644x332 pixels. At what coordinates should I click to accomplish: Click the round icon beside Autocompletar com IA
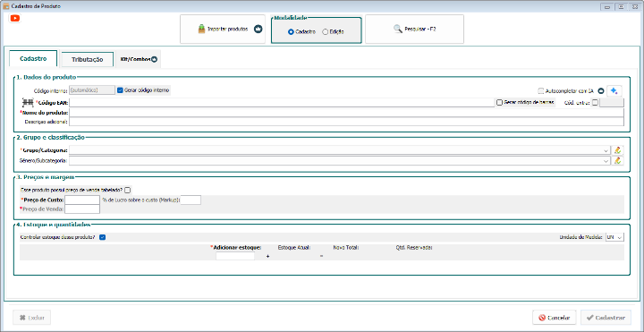(600, 90)
